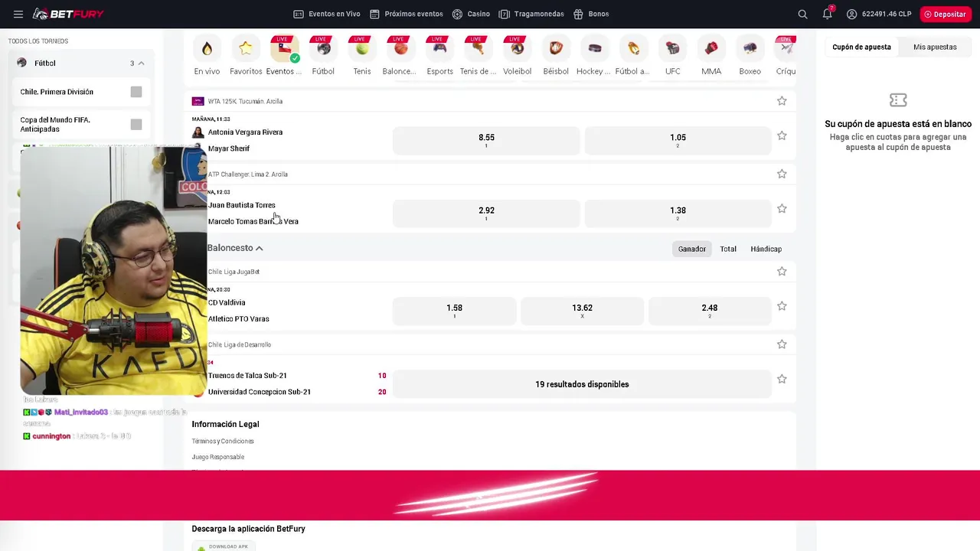
Task: Select the Fútbol americano icon
Action: tap(634, 48)
